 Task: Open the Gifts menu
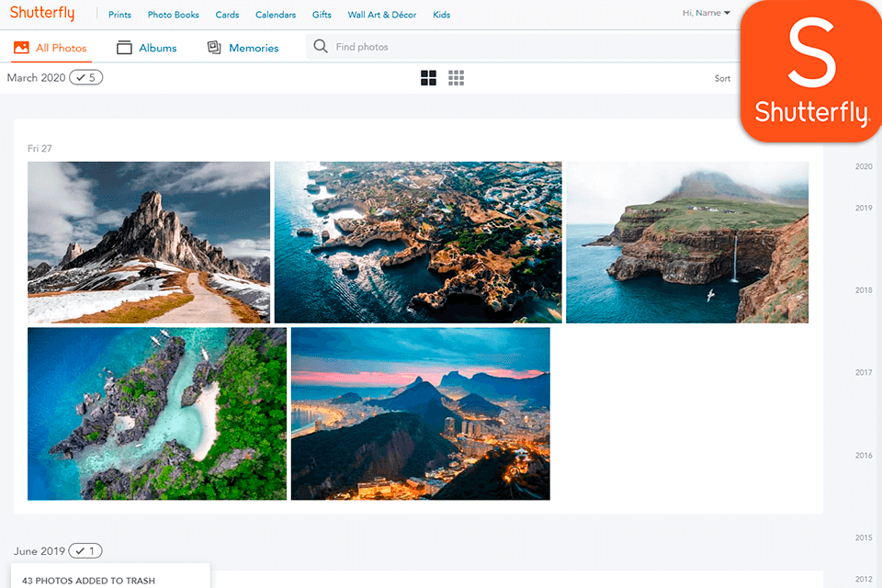click(x=322, y=15)
